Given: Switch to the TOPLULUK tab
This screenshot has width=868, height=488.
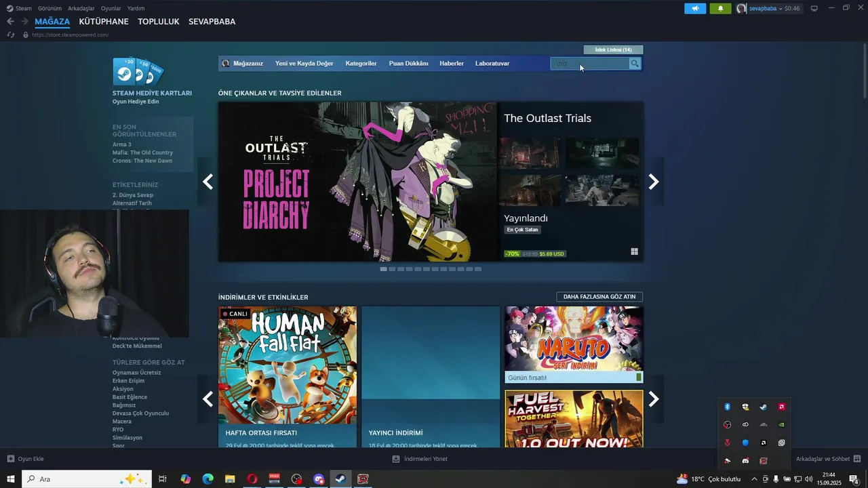Looking at the screenshot, I should [x=159, y=22].
